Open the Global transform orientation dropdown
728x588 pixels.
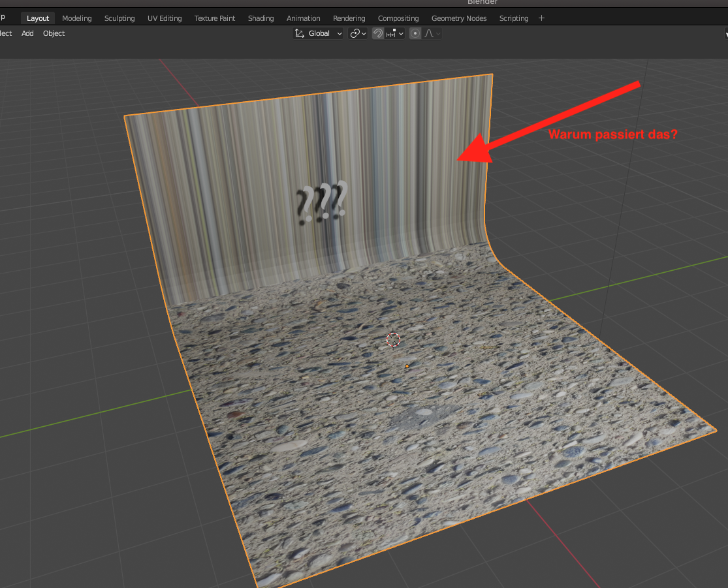tap(318, 33)
